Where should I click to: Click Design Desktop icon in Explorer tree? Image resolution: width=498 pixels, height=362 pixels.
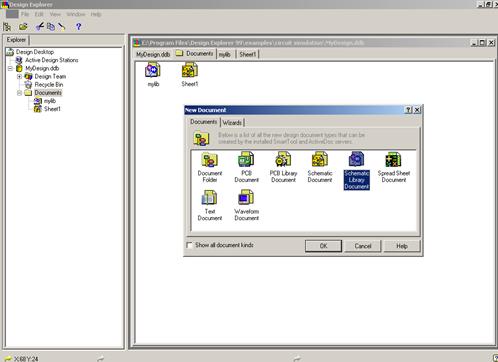10,52
